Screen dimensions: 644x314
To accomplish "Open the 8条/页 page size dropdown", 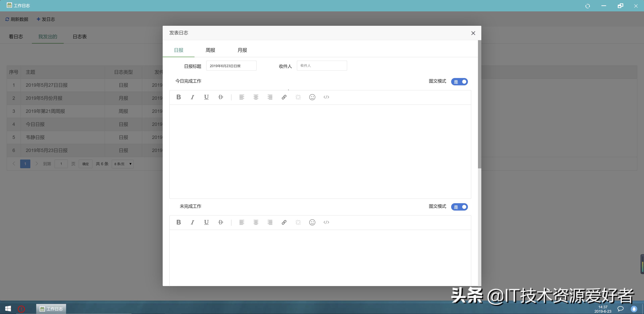I will [122, 164].
